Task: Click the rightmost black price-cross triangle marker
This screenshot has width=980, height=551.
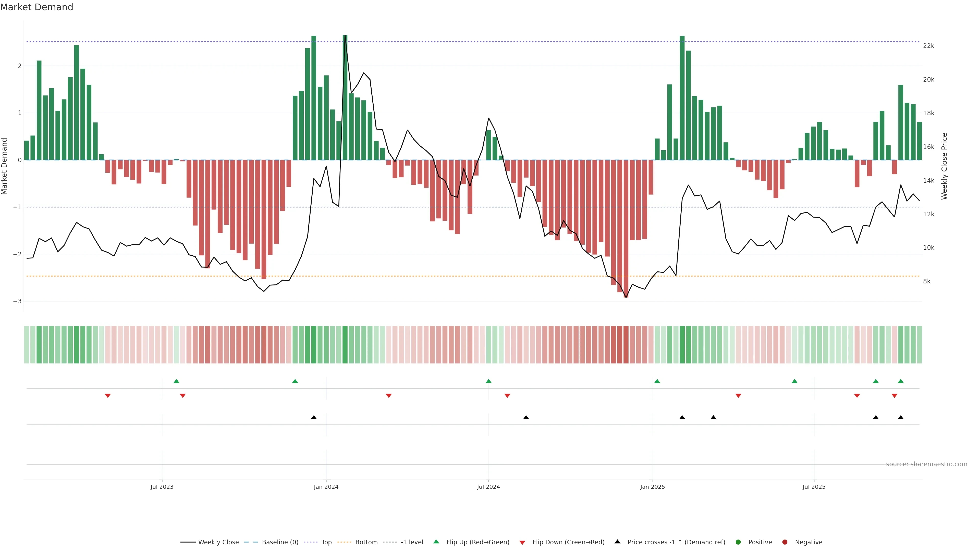Action: [x=900, y=418]
